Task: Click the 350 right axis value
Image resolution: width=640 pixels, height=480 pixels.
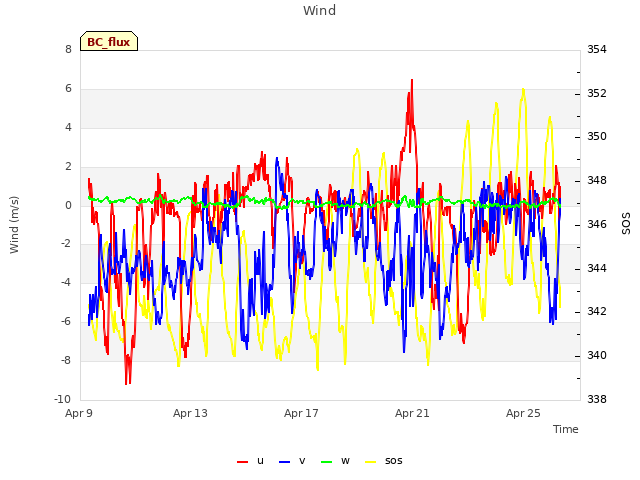Action: click(x=597, y=136)
